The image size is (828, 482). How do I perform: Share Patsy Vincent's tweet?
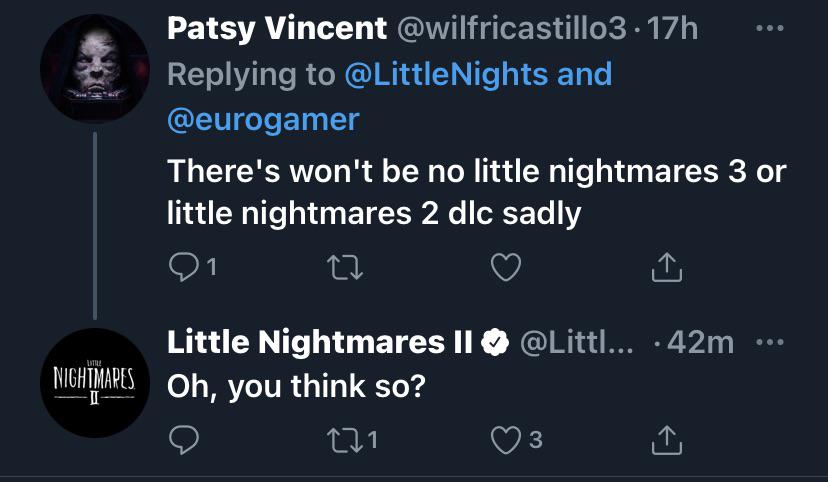pyautogui.click(x=667, y=267)
